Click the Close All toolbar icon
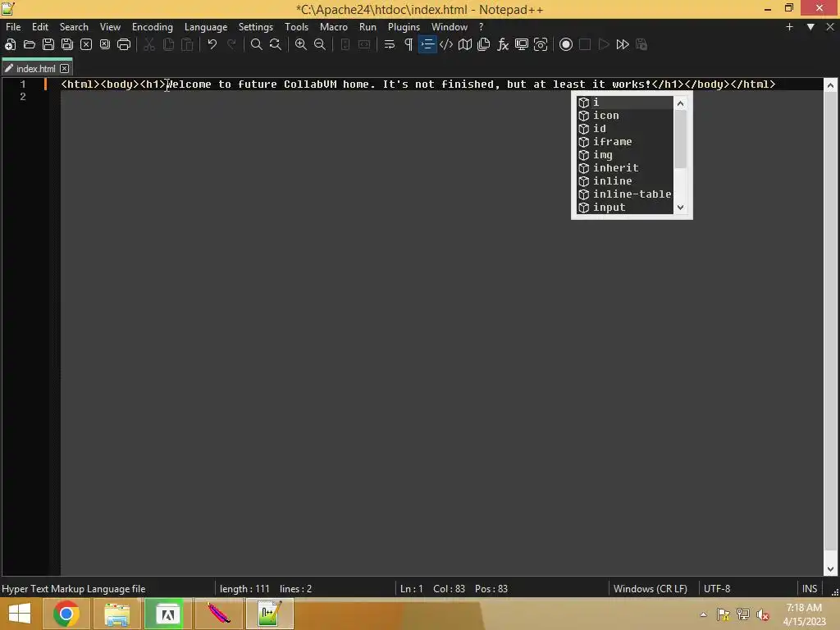The image size is (840, 630). point(105,44)
